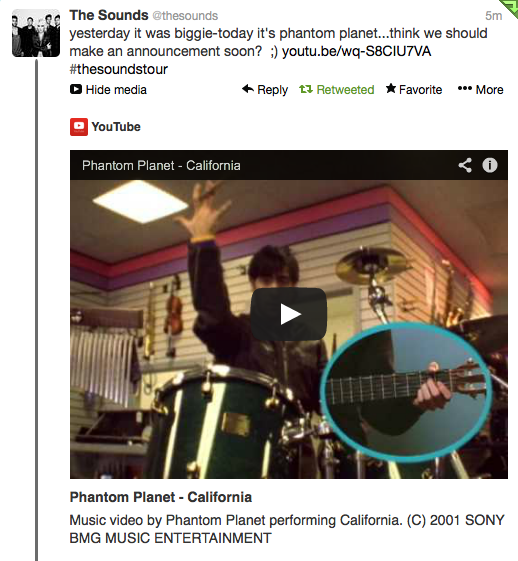Click the red YouTube logo icon
Screen dimensions: 518x561
coord(79,127)
